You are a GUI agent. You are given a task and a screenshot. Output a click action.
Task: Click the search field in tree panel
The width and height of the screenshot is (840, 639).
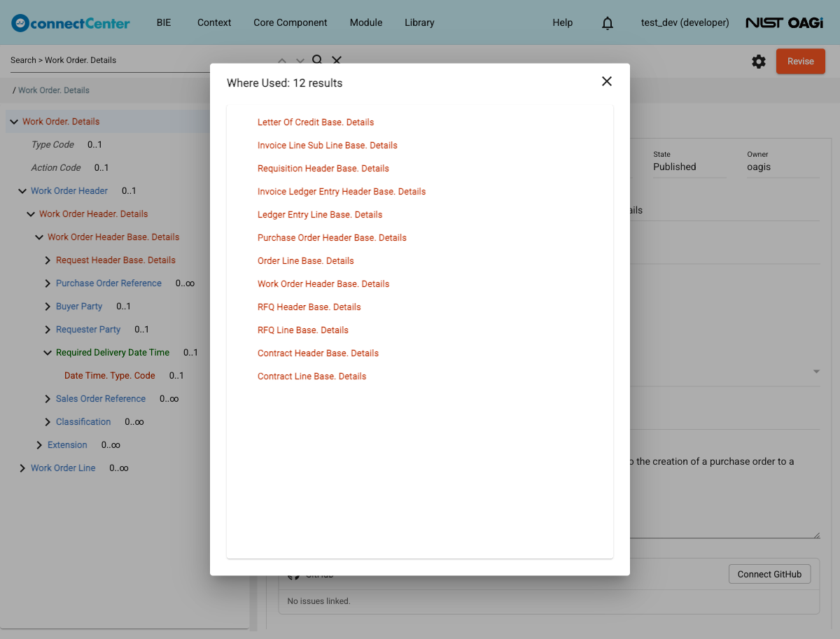click(139, 60)
